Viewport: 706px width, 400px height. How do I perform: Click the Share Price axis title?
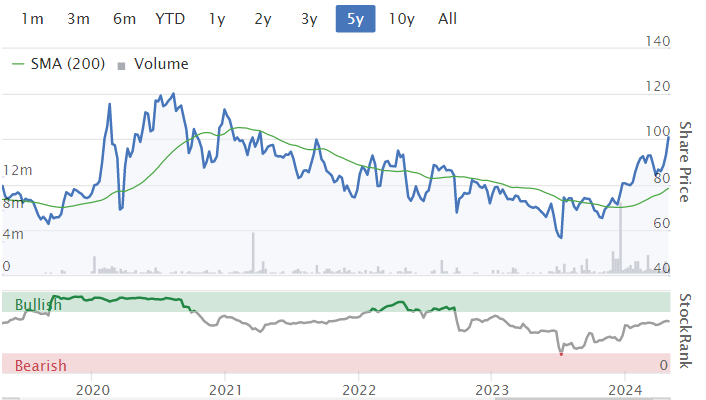[x=685, y=162]
